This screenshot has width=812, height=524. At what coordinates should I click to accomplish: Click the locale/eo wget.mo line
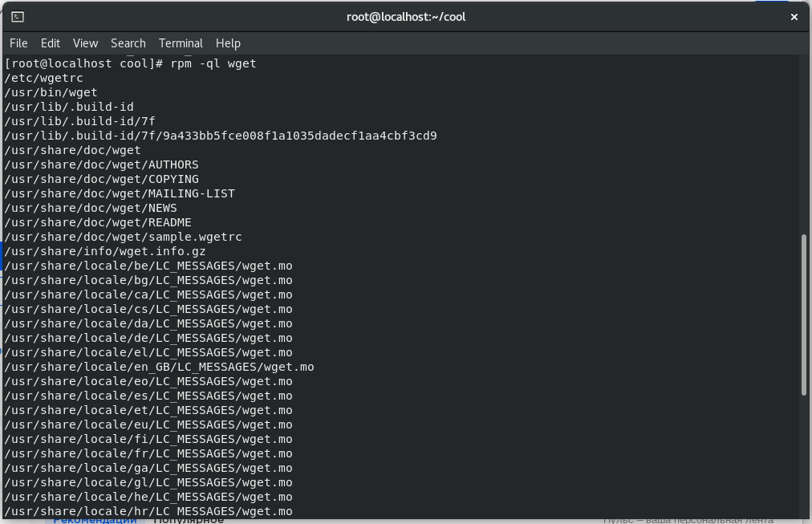click(x=148, y=382)
